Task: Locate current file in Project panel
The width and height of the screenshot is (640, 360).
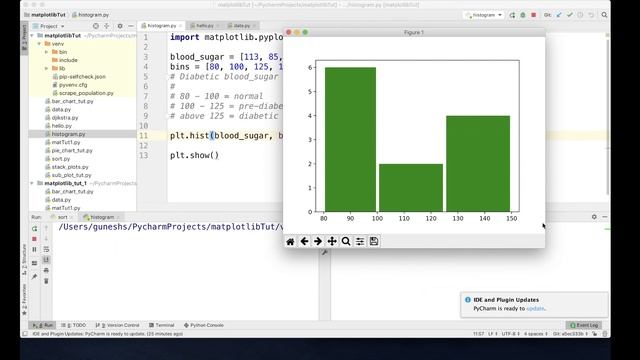Action: (x=96, y=26)
